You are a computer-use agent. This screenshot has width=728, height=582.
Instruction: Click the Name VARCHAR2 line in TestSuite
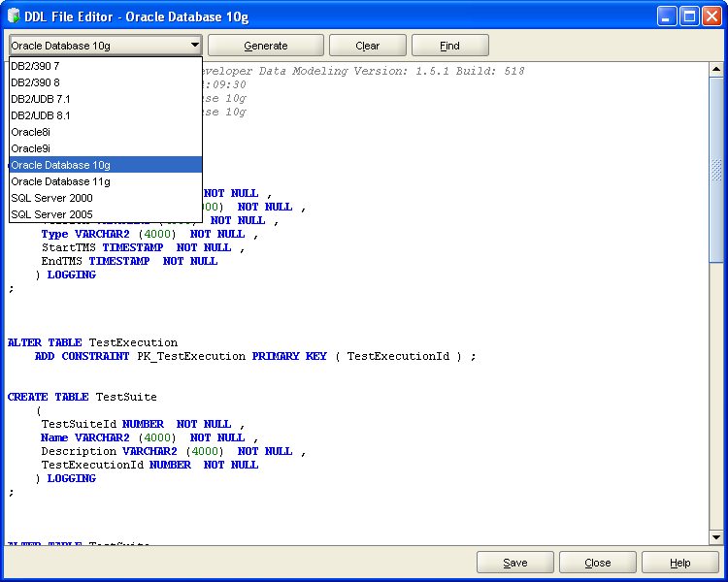[x=149, y=437]
